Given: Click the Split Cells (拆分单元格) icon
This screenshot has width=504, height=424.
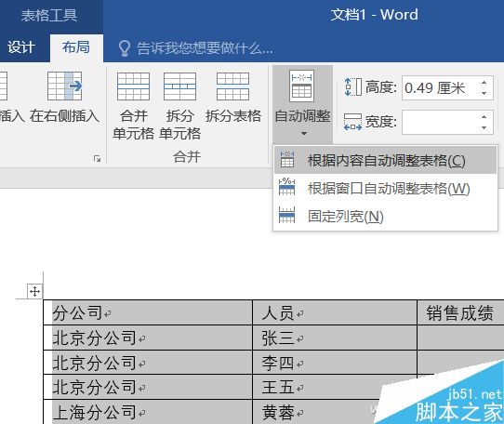Looking at the screenshot, I should click(x=179, y=86).
